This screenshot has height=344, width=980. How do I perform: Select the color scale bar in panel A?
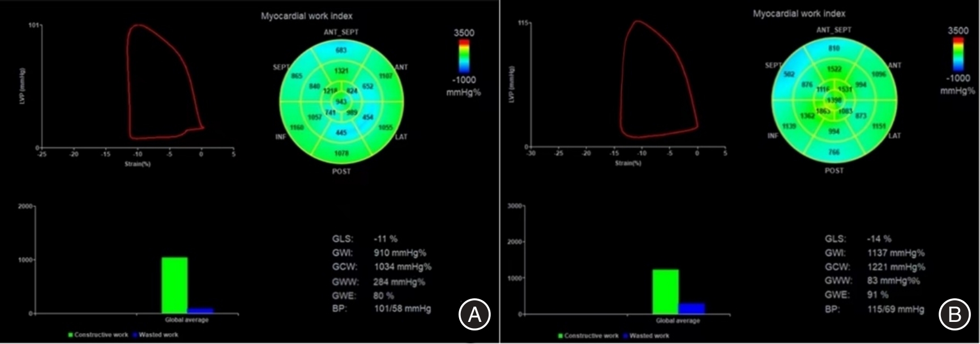coord(464,56)
